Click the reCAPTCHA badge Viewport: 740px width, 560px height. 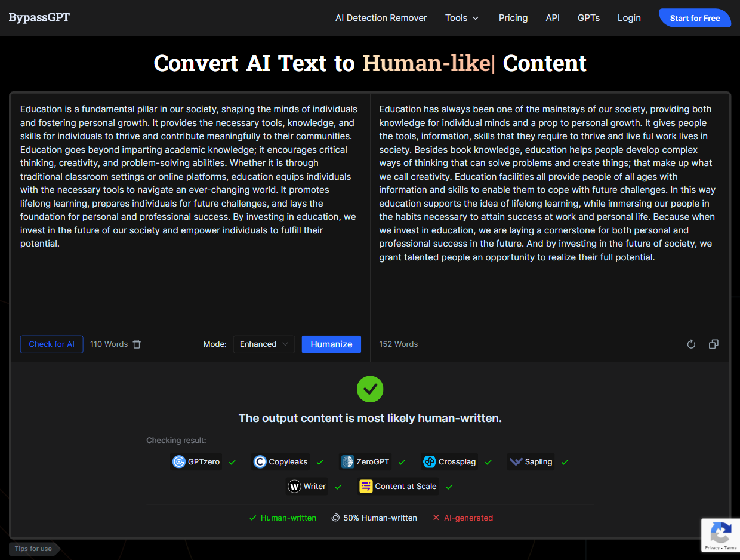[x=720, y=534]
